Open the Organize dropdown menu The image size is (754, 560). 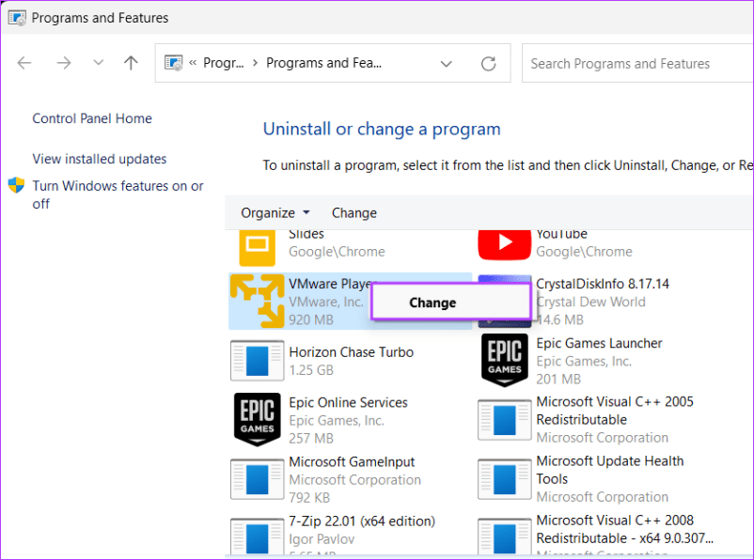tap(274, 212)
